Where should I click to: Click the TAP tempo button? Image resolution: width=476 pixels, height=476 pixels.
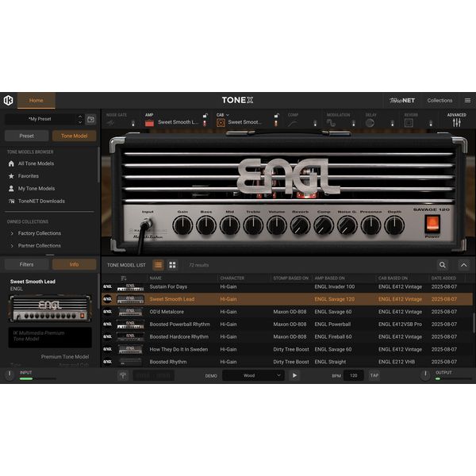[x=374, y=375]
